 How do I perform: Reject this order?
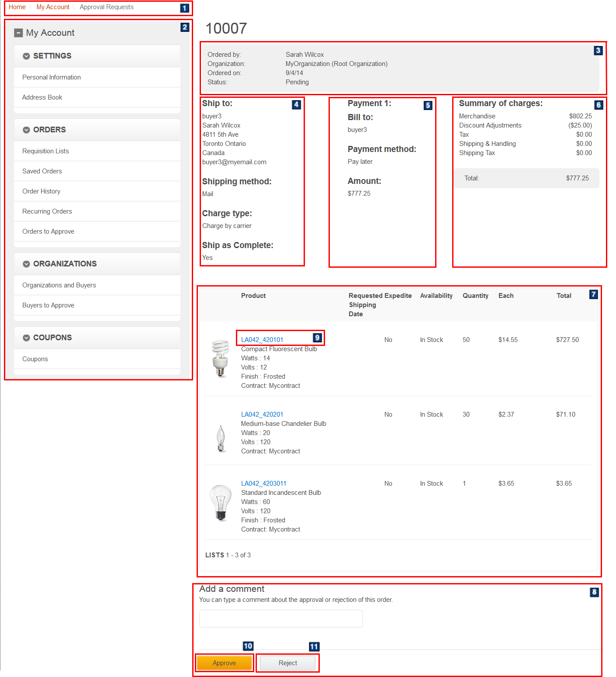[x=287, y=663]
